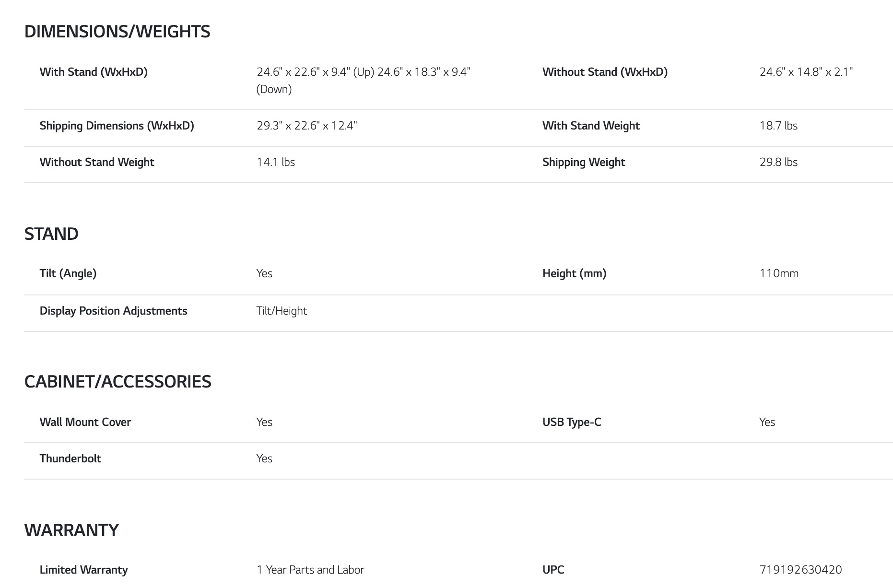Screen dimensions: 893x588
Task: Click the DIMENSIONS/WEIGHTS section heading
Action: 117,32
